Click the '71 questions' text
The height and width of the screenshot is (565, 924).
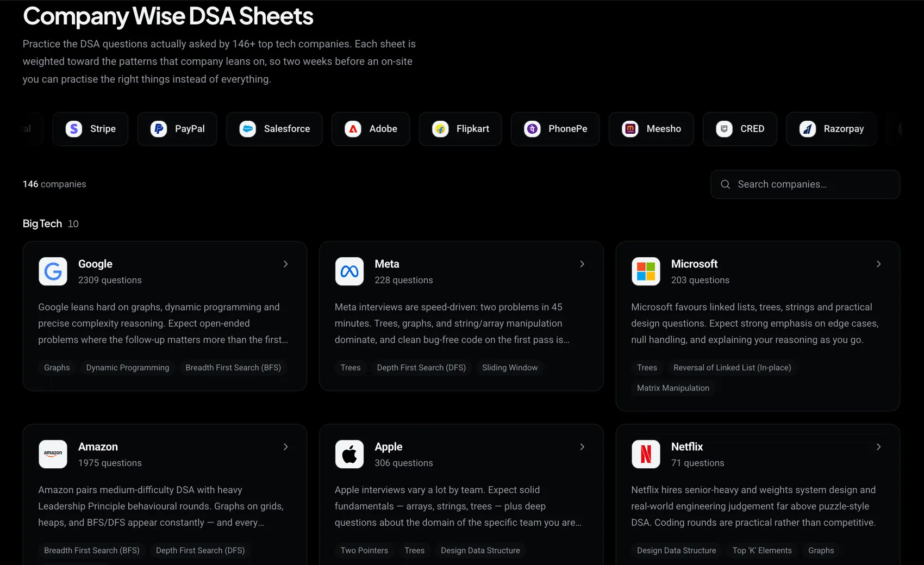(x=697, y=463)
